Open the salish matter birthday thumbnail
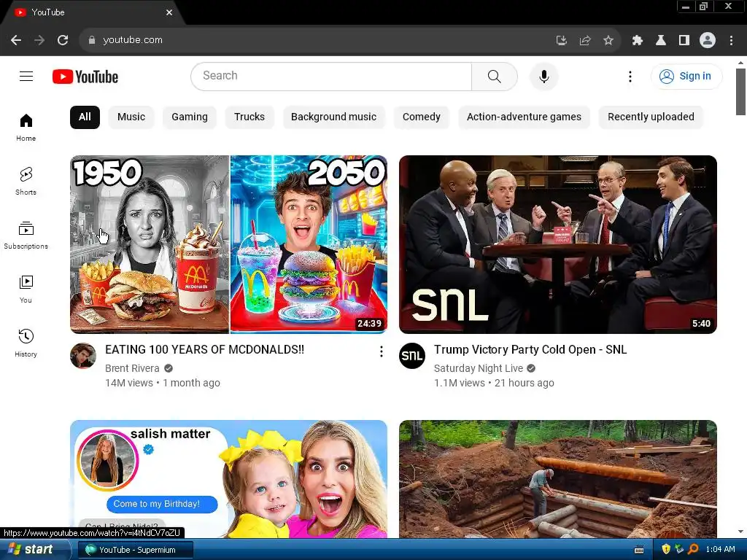Viewport: 747px width, 560px height. tap(228, 478)
